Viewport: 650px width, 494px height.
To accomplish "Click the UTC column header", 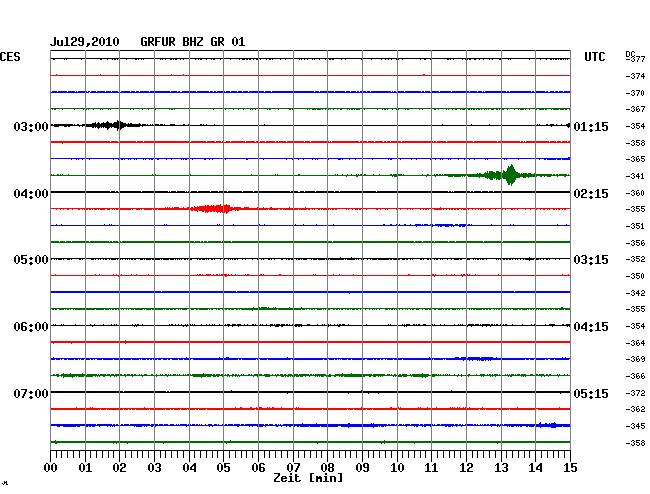I will pos(595,57).
